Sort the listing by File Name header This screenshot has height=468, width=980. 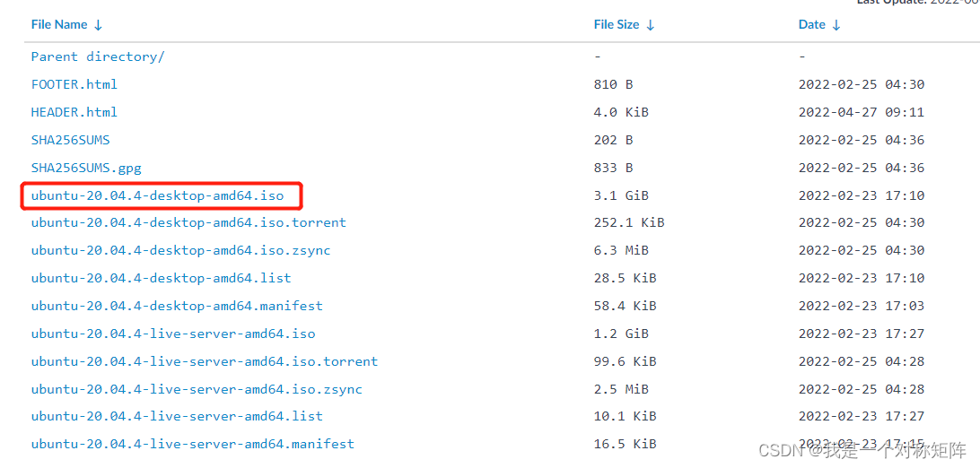click(x=67, y=25)
